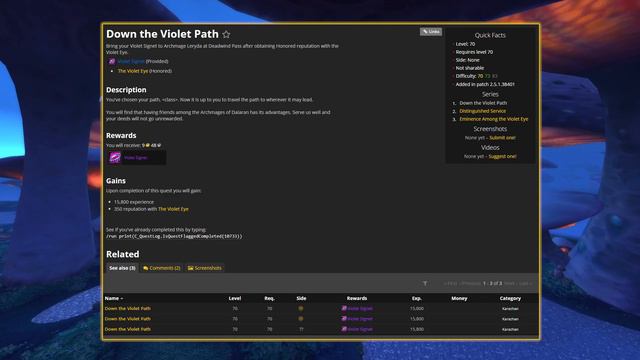640x360 pixels.
Task: Open Eminence Among the Violet Eye quest
Action: (493, 119)
